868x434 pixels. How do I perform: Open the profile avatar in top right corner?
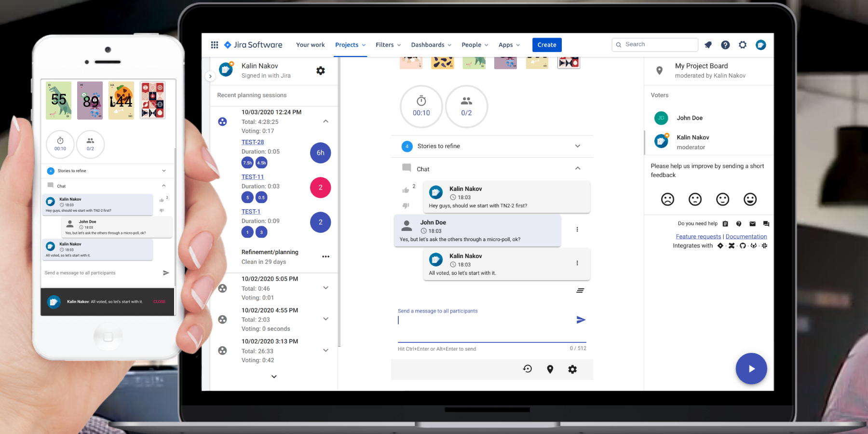pos(761,45)
